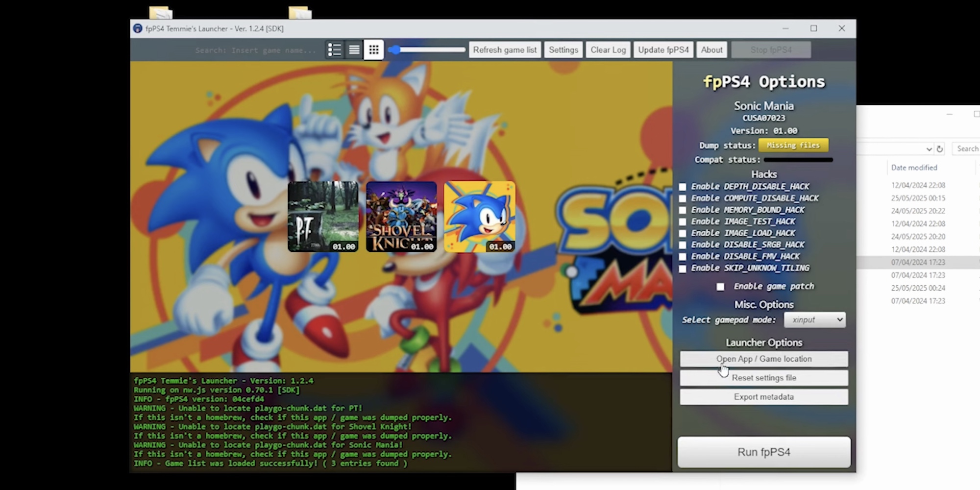
Task: Click the game name search field
Action: tap(255, 50)
